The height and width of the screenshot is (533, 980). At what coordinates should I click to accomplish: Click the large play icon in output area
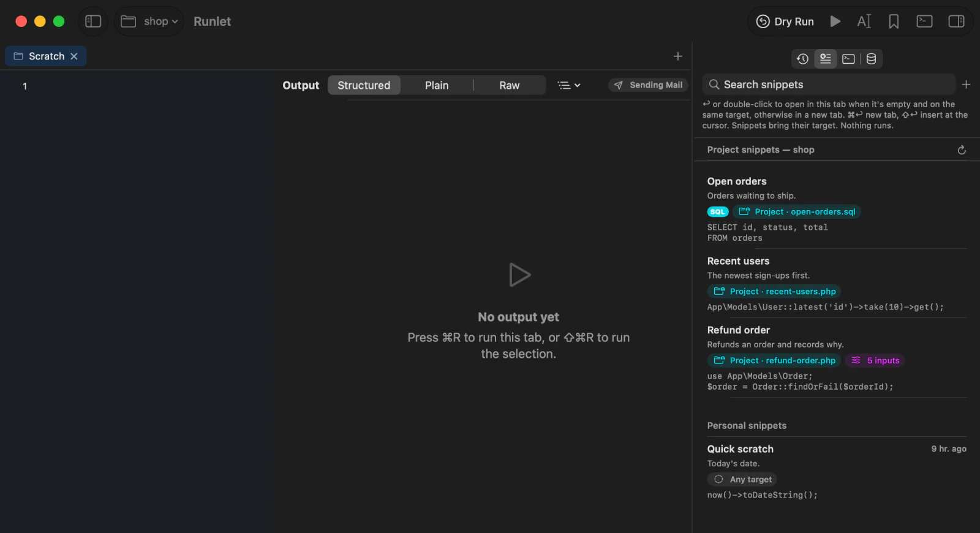519,275
